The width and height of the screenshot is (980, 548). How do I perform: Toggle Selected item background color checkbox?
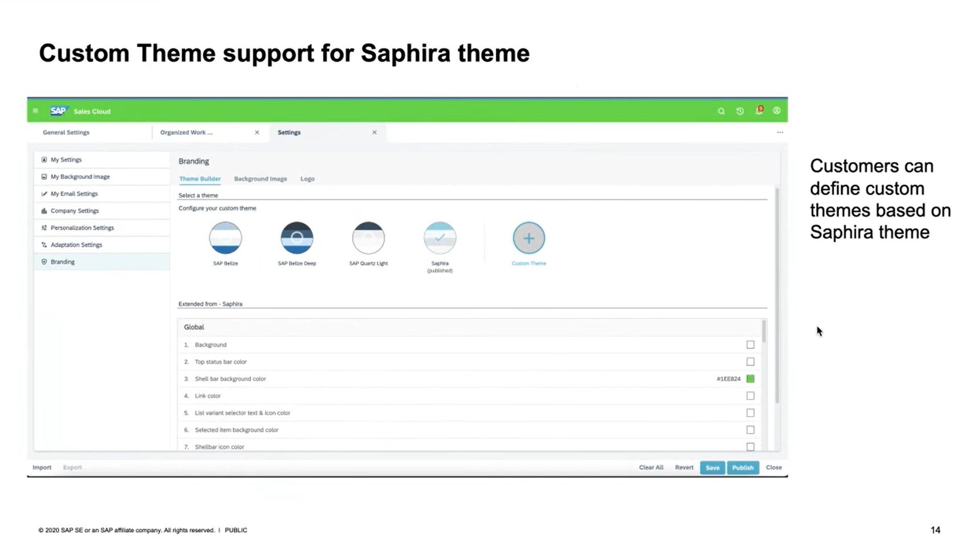coord(750,430)
